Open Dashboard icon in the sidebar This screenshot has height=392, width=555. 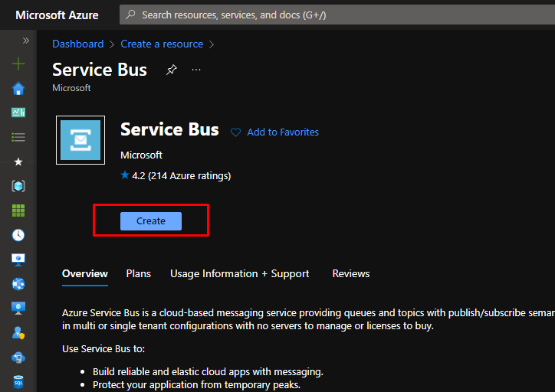pos(18,113)
